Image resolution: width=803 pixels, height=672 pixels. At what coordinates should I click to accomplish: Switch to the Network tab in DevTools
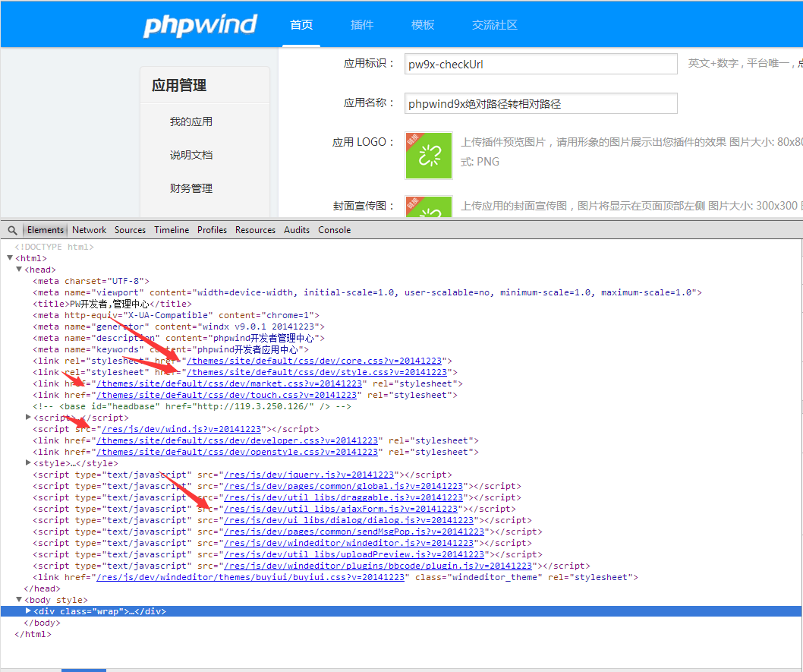tap(89, 230)
